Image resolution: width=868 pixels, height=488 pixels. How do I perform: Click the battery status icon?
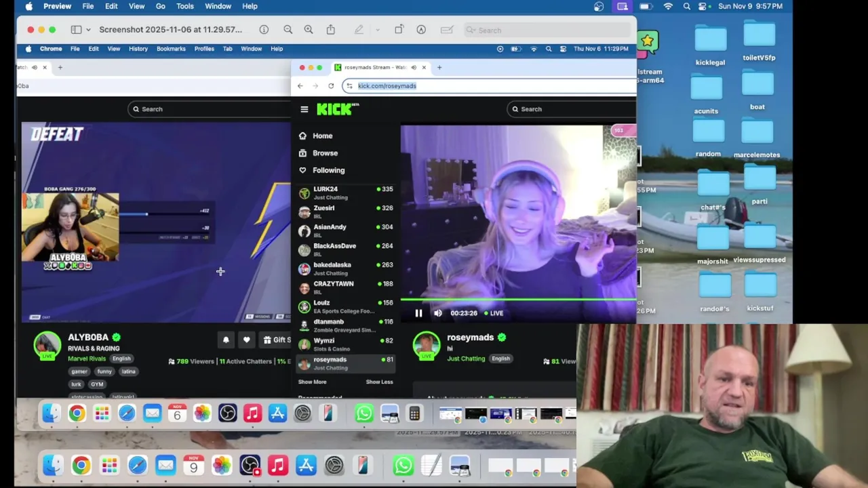tap(646, 6)
